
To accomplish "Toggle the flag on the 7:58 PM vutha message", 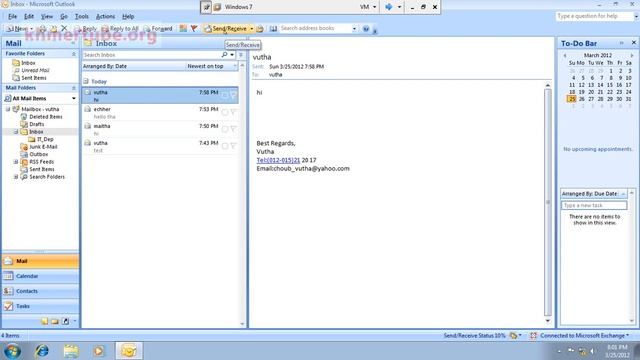I will (x=233, y=95).
